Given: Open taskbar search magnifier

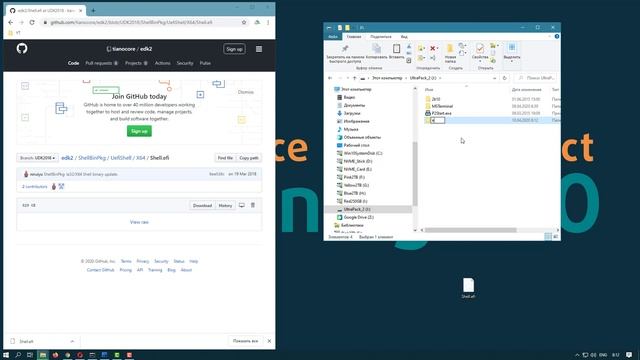Looking at the screenshot, I should [x=18, y=355].
